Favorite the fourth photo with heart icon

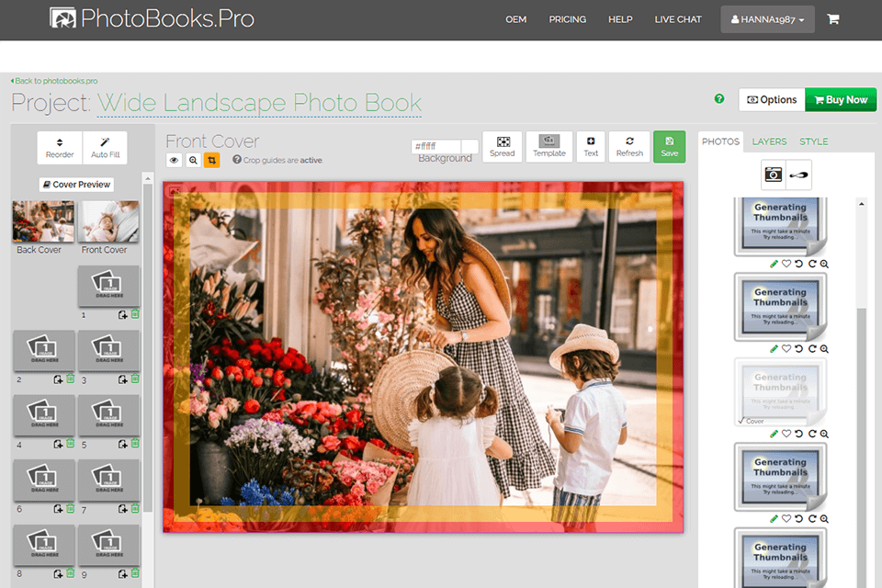tap(786, 519)
